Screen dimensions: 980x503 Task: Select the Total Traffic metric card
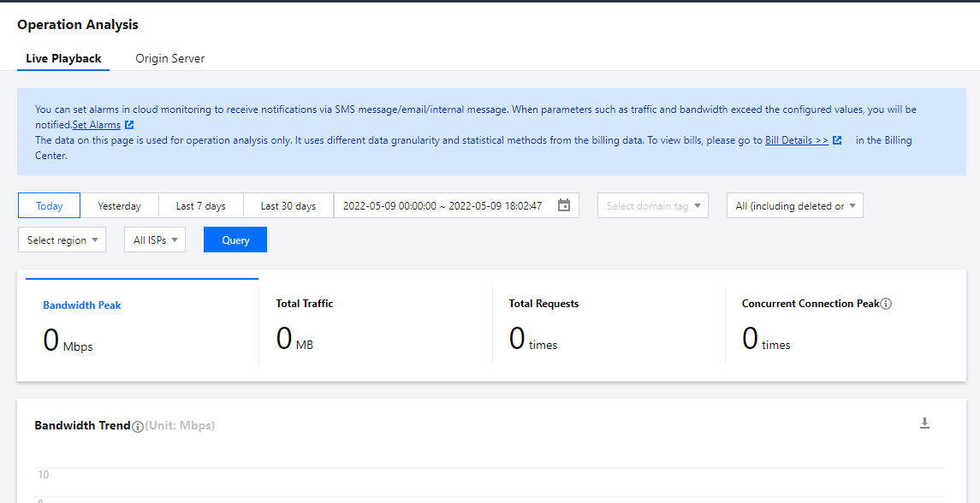click(375, 326)
